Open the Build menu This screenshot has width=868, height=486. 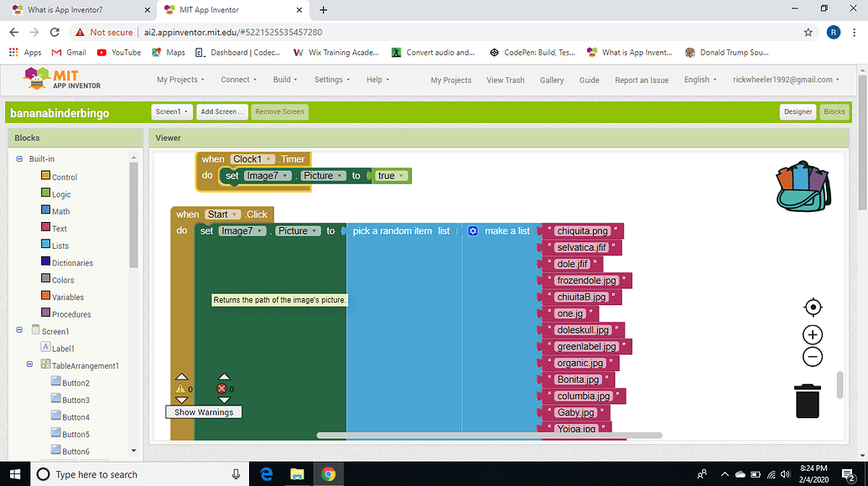click(285, 80)
